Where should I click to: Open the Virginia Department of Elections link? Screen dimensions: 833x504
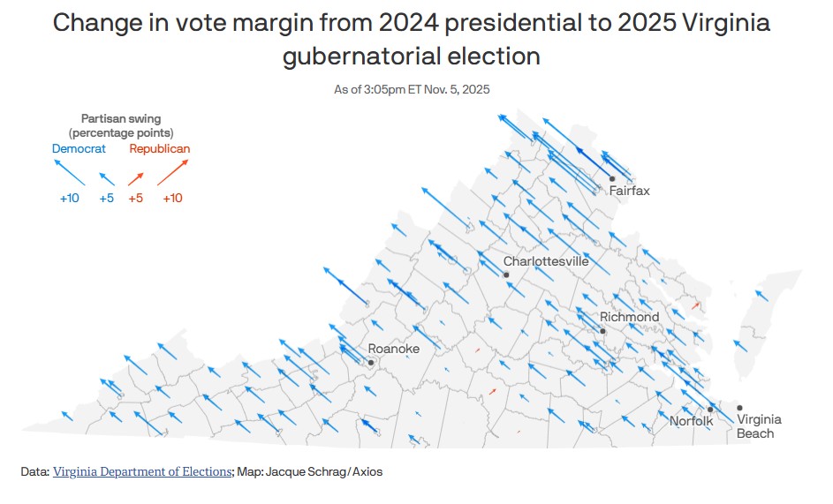pyautogui.click(x=141, y=472)
